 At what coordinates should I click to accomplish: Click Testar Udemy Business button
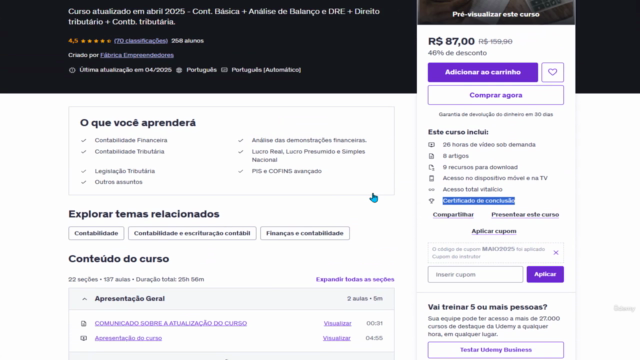click(496, 350)
